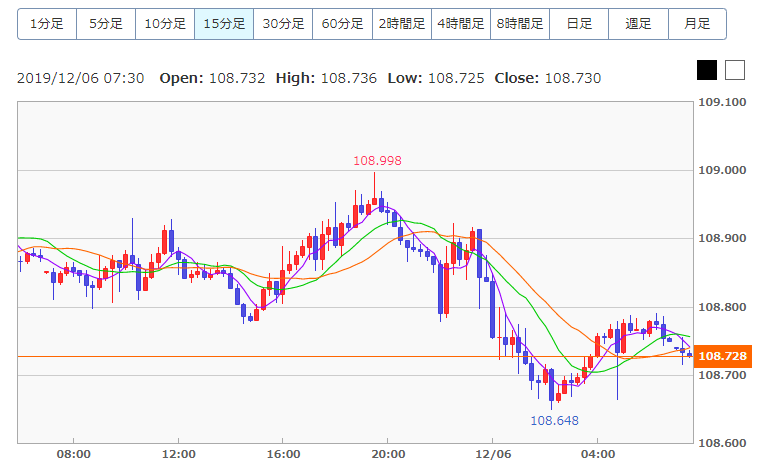The image size is (764, 470).
Task: Click the 2019/12/06 07:30 timestamp
Action: tap(80, 78)
